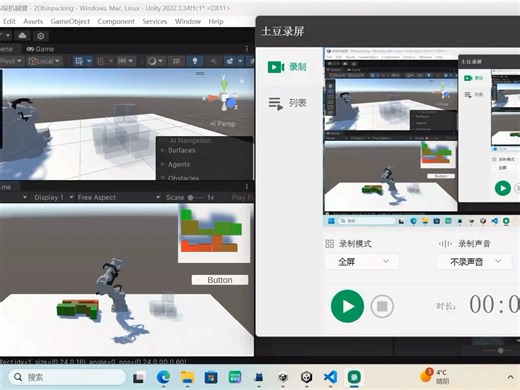The width and height of the screenshot is (520, 390).
Task: Open the weather widget showing 4°C
Action: coord(435,377)
